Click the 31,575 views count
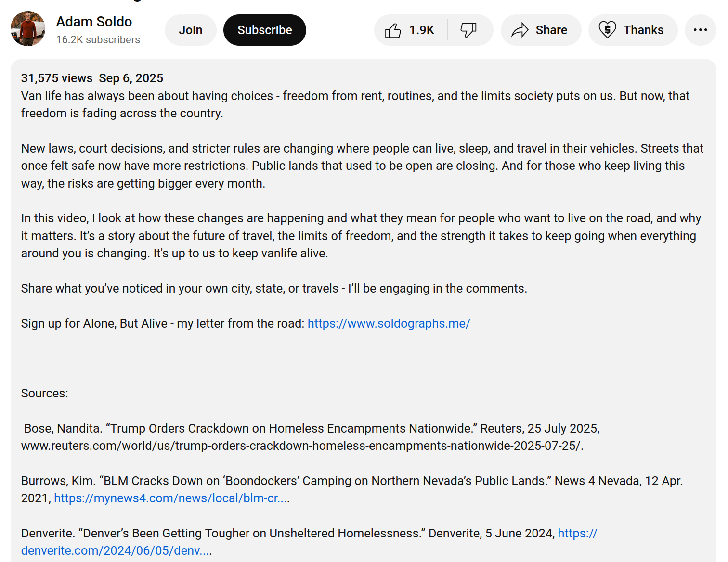Viewport: 728px width, 562px height. point(57,78)
